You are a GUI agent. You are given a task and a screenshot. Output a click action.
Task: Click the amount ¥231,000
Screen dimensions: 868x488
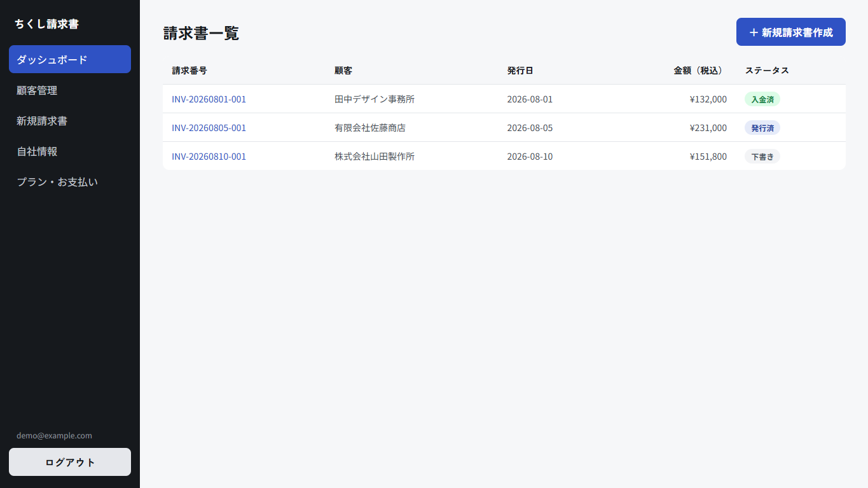[708, 128]
